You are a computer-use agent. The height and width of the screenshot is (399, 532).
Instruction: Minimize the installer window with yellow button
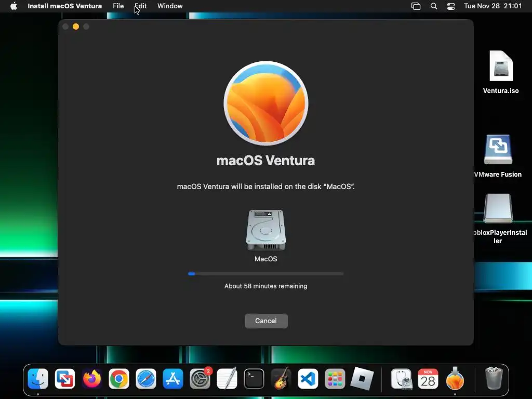click(76, 26)
